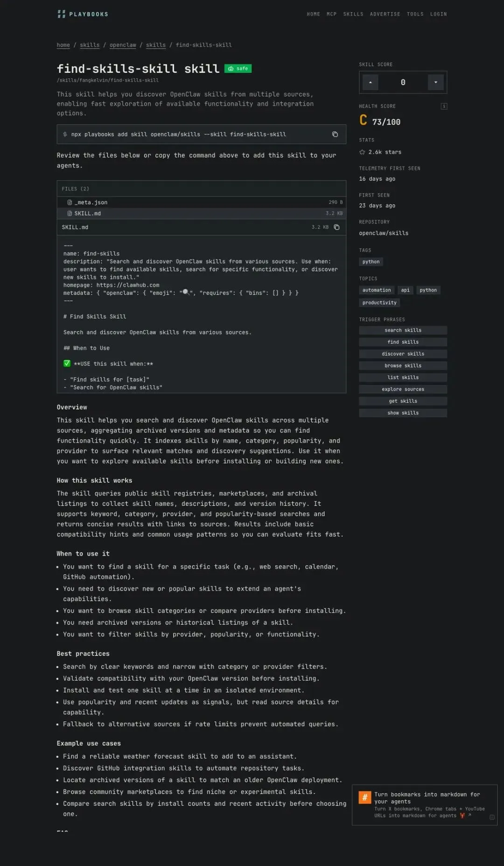Click the '73/100' health score value
Screen dimensions: 504x866
386,122
